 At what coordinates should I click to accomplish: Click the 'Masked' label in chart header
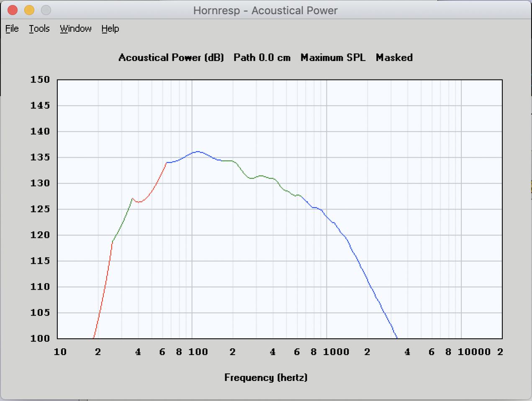(x=394, y=58)
